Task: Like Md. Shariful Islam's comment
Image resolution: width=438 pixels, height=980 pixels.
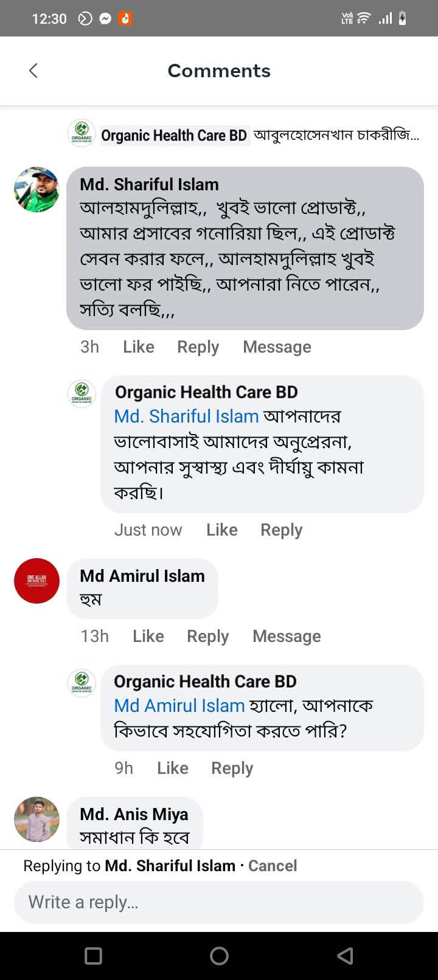Action: pos(139,347)
